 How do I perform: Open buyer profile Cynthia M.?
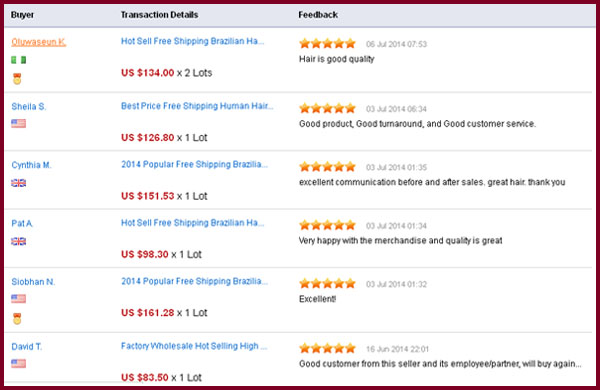pos(31,165)
